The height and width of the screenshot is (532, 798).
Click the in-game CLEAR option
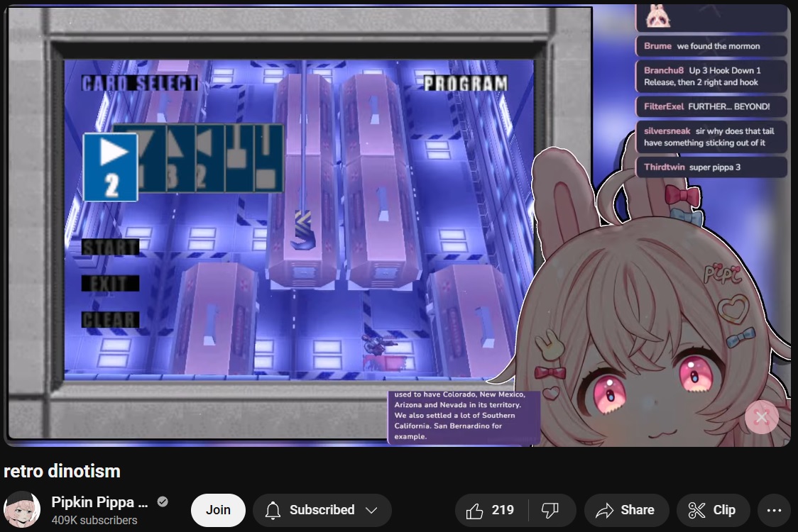[111, 319]
